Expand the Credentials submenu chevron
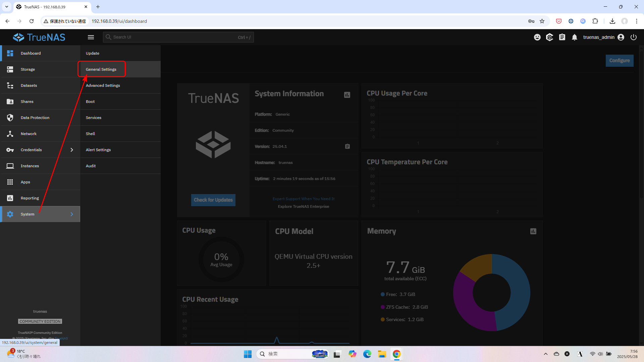The image size is (644, 362). tap(72, 150)
